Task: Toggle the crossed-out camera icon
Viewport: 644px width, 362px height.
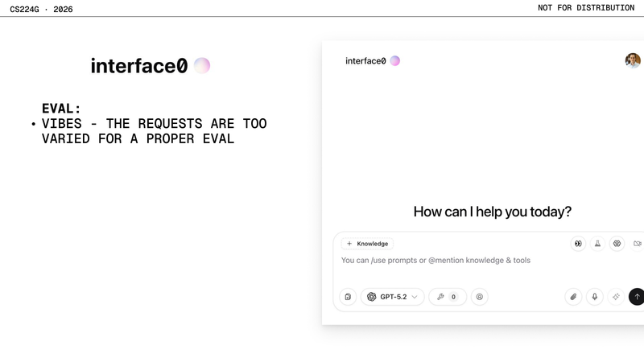Action: 637,244
